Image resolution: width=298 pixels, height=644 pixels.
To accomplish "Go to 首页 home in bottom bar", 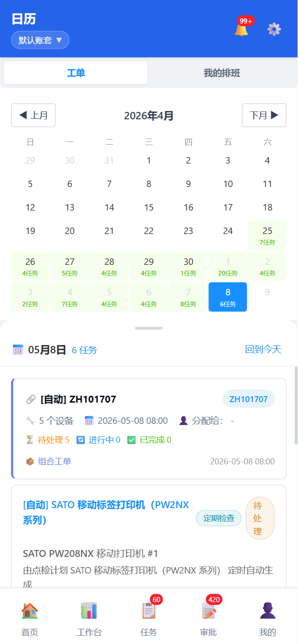I will pos(30,619).
